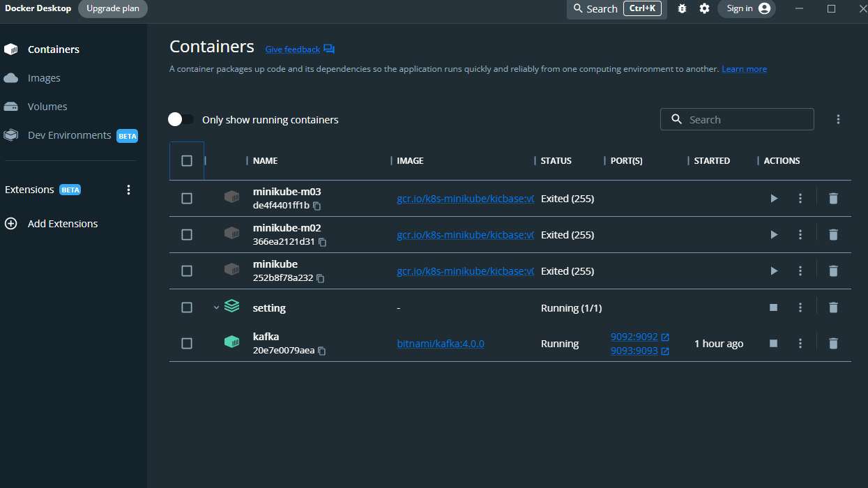The height and width of the screenshot is (488, 868).
Task: Open the settings gear icon
Action: 704,8
